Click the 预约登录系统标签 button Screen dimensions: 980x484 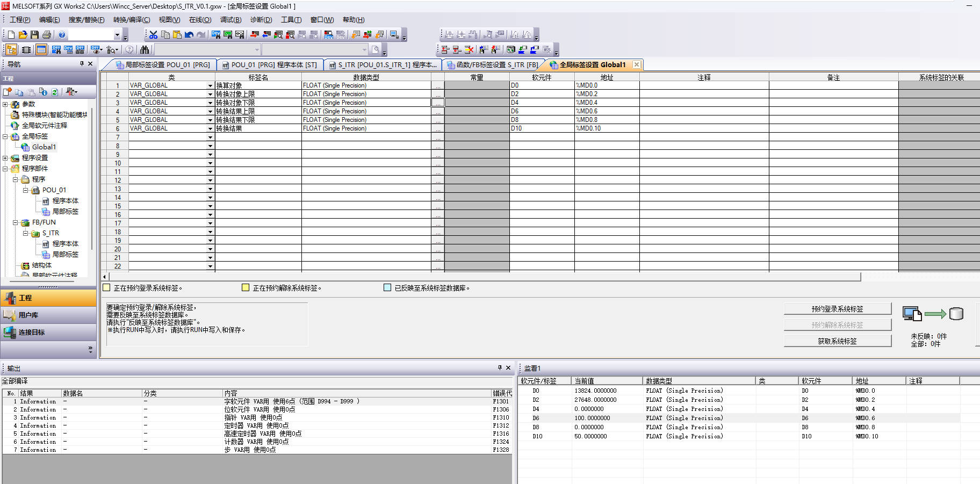(x=837, y=309)
